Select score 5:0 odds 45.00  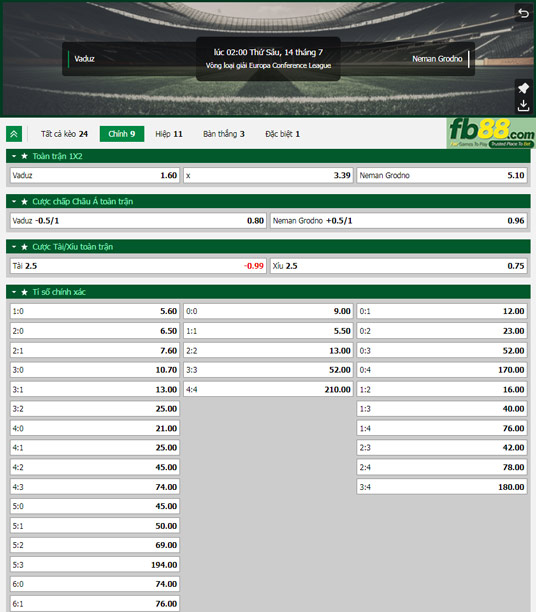(x=94, y=506)
